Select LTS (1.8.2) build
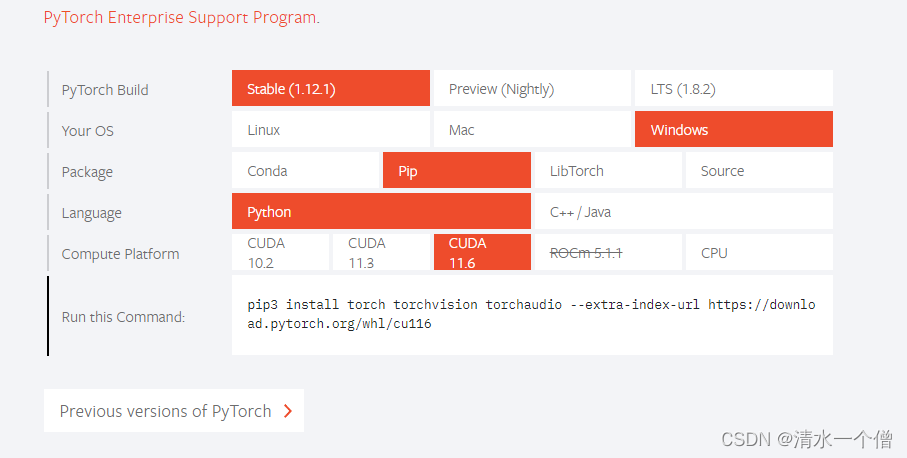The width and height of the screenshot is (907, 458). 733,88
